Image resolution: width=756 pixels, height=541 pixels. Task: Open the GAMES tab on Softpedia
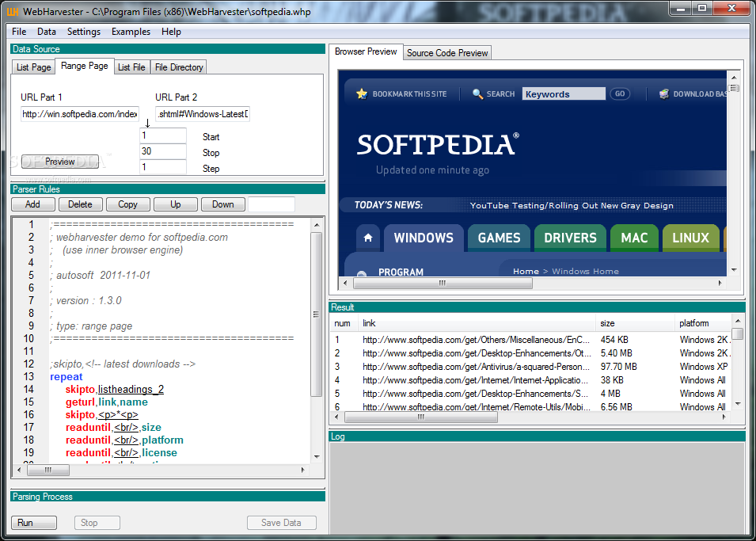pos(499,238)
